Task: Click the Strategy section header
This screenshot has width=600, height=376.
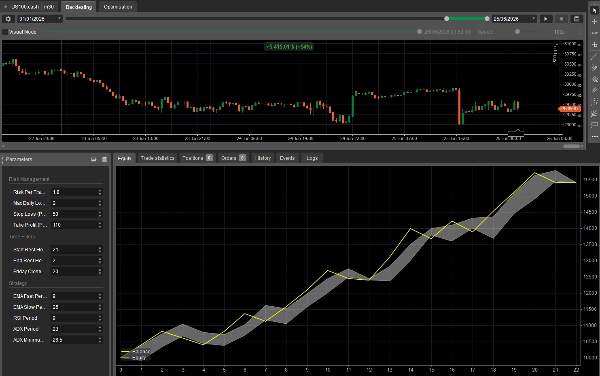Action: click(x=18, y=283)
